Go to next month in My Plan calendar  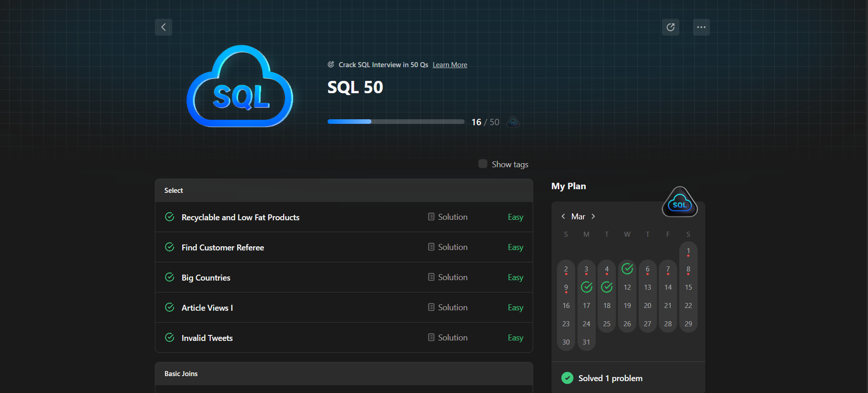coord(593,217)
